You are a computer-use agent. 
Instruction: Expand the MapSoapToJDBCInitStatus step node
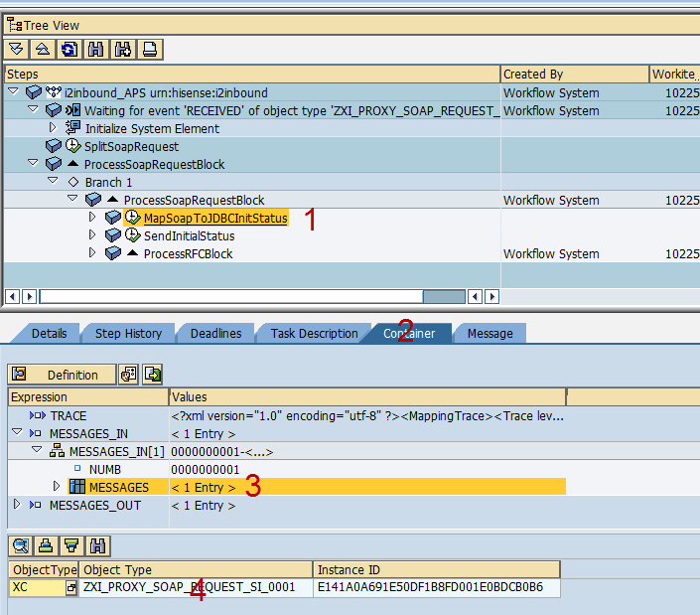click(93, 218)
